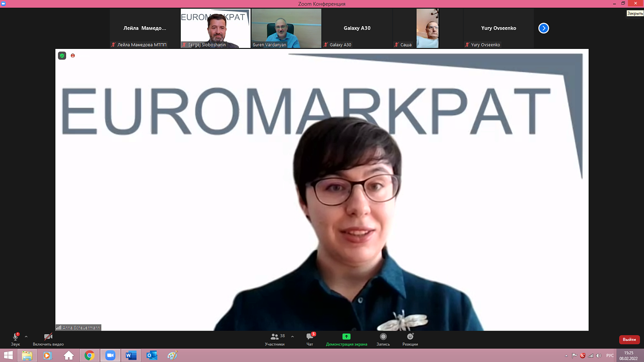Switch input language via РУС indicator

pos(610,356)
